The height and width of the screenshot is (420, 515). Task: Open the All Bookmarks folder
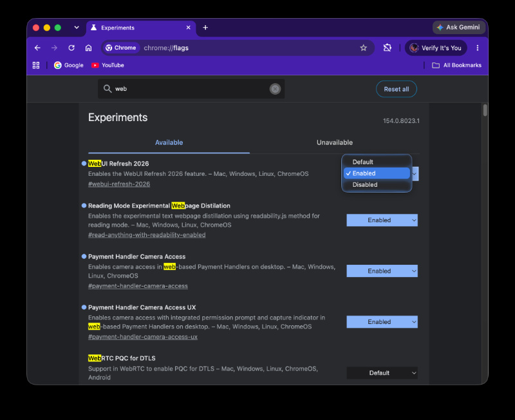coord(456,65)
